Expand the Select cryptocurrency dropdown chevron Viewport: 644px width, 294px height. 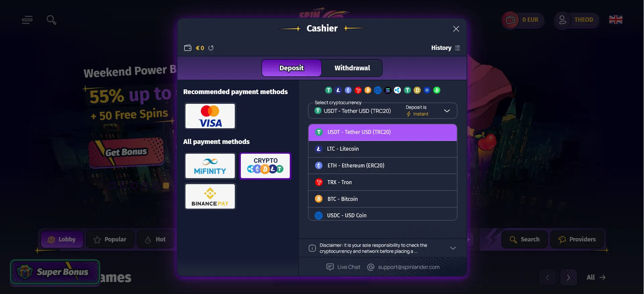(x=447, y=111)
